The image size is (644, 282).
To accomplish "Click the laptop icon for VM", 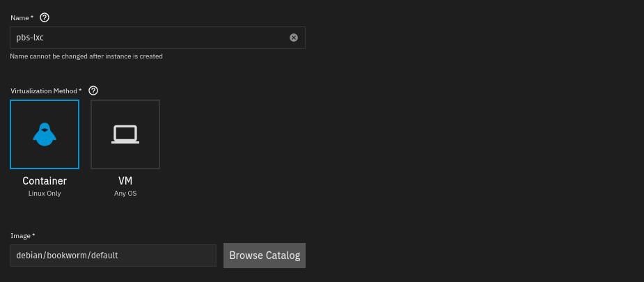I will (x=125, y=134).
